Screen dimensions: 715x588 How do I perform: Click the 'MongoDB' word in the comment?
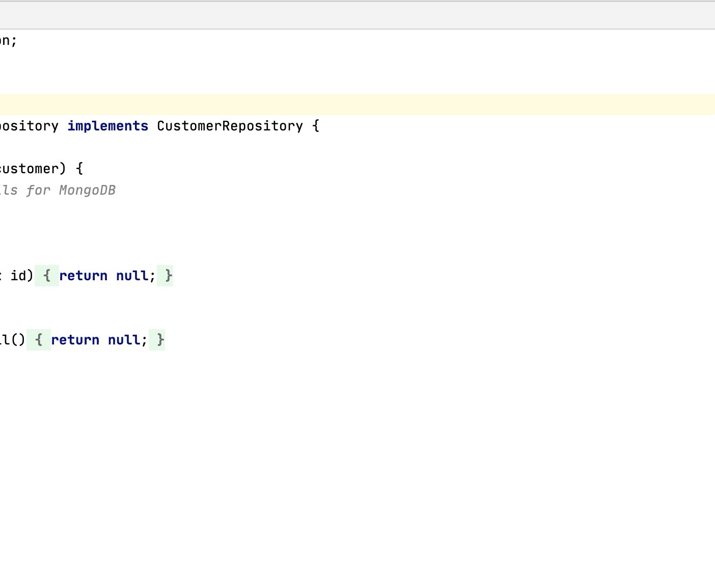pyautogui.click(x=87, y=190)
